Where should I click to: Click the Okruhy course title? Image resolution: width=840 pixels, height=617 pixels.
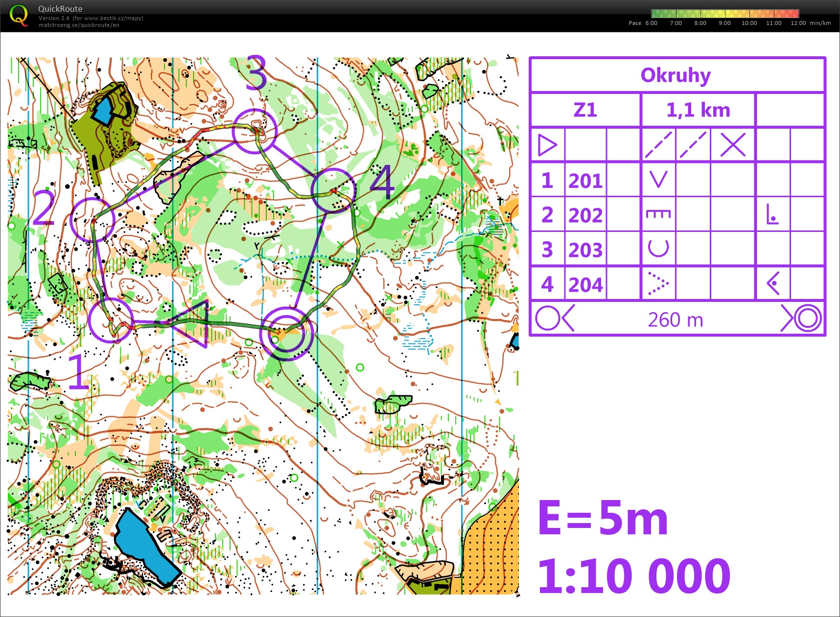coord(676,75)
